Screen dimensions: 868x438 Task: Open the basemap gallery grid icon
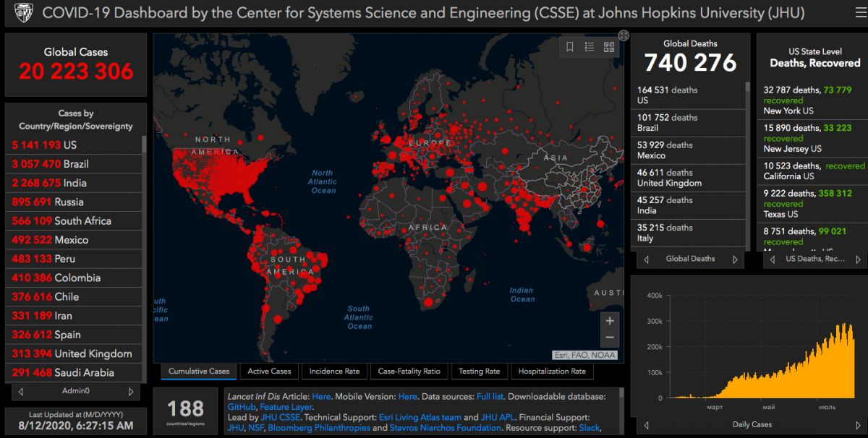609,47
